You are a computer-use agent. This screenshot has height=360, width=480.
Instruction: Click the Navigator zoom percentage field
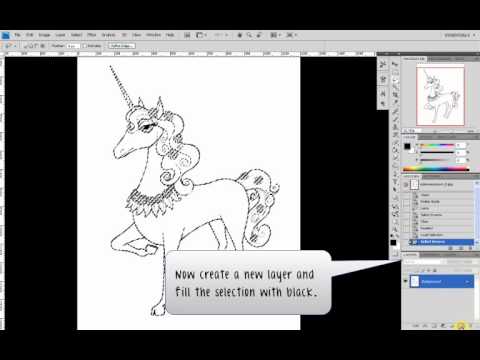[x=412, y=131]
